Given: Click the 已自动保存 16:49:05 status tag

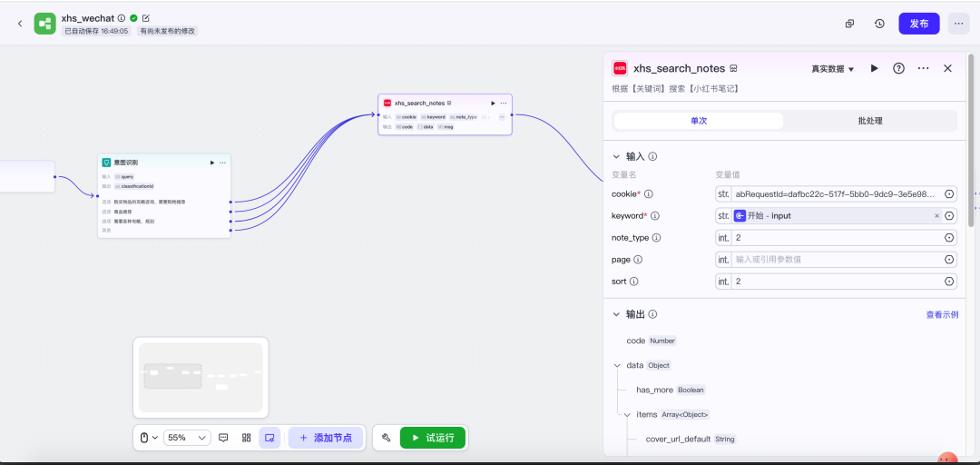Looking at the screenshot, I should 96,31.
